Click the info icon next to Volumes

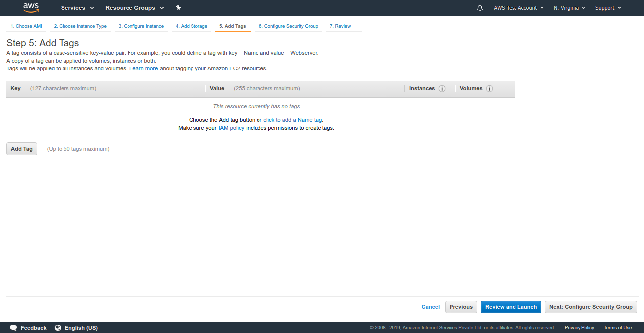[x=489, y=89]
